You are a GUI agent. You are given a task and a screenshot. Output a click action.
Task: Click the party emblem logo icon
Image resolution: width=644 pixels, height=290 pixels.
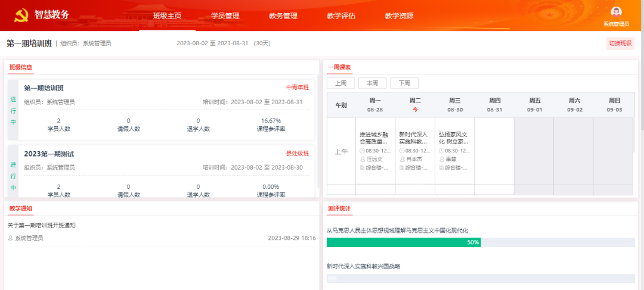tap(21, 15)
